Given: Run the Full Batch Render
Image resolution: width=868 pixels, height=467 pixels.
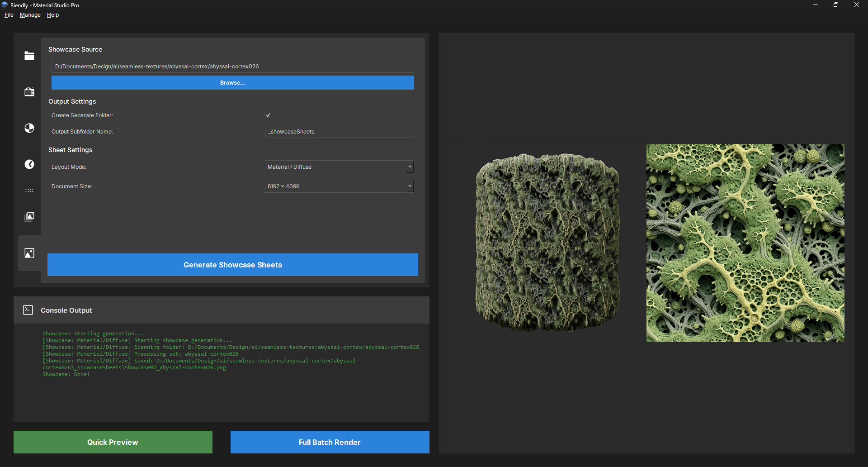Looking at the screenshot, I should [330, 442].
